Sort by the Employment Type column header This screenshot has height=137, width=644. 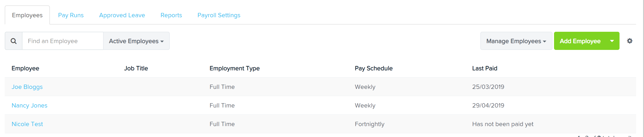point(235,68)
